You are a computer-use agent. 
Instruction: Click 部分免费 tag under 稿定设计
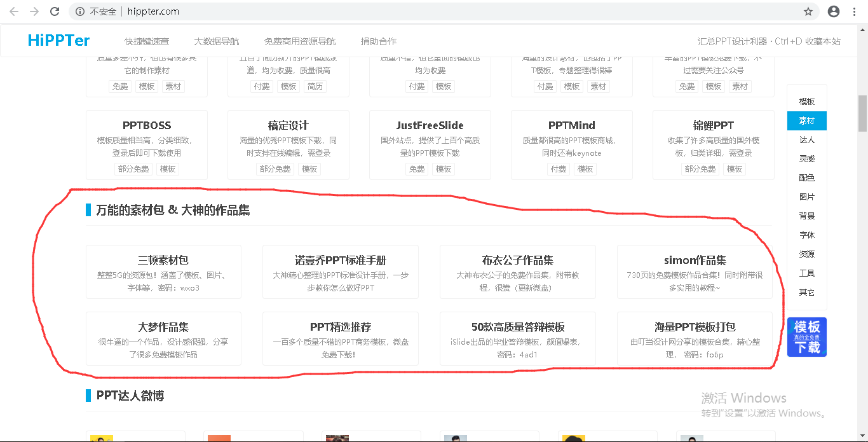tap(275, 169)
